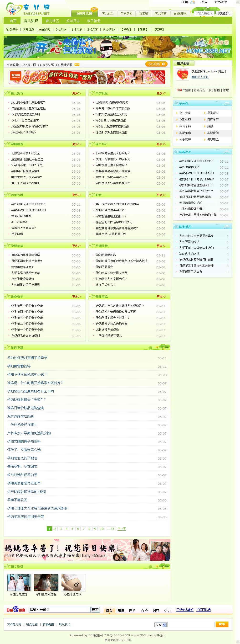
Task: Click the sprout icon beside 胎儿发育 heading
Action: 7,93
